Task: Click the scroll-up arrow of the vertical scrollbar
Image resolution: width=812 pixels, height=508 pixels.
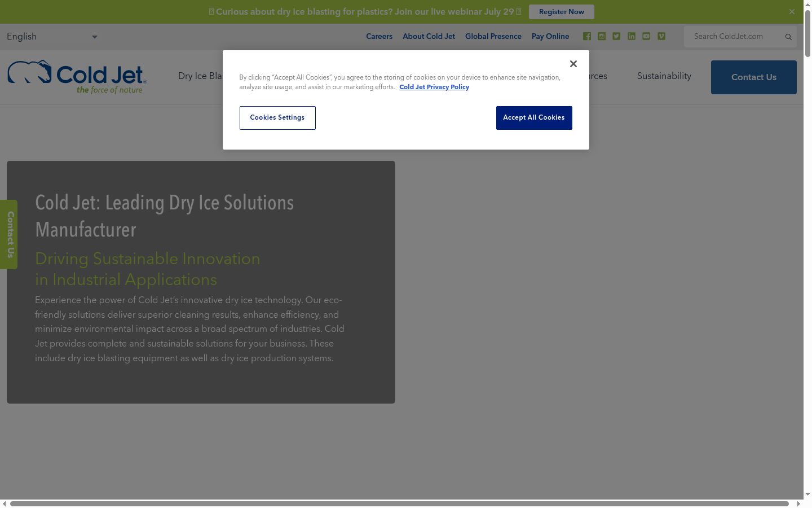Action: [x=807, y=4]
